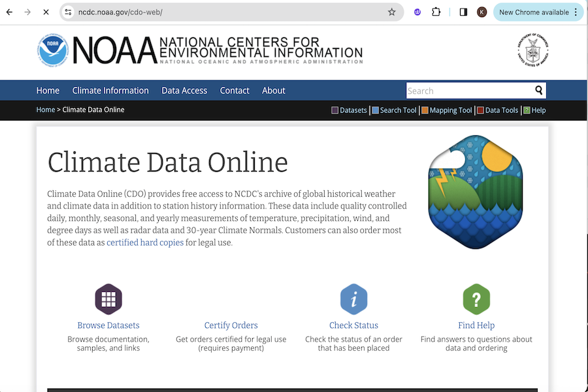Image resolution: width=588 pixels, height=392 pixels.
Task: Open Chrome three-dot menu
Action: point(576,12)
